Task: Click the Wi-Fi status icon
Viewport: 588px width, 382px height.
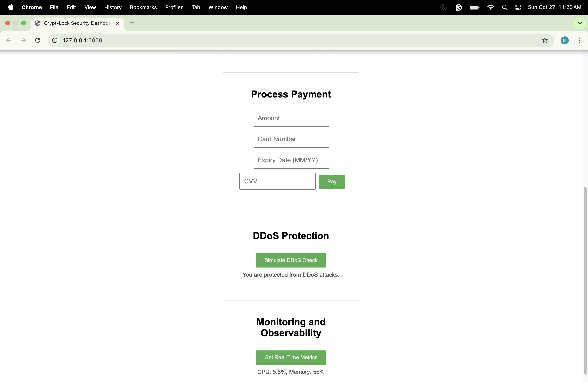Action: point(491,7)
